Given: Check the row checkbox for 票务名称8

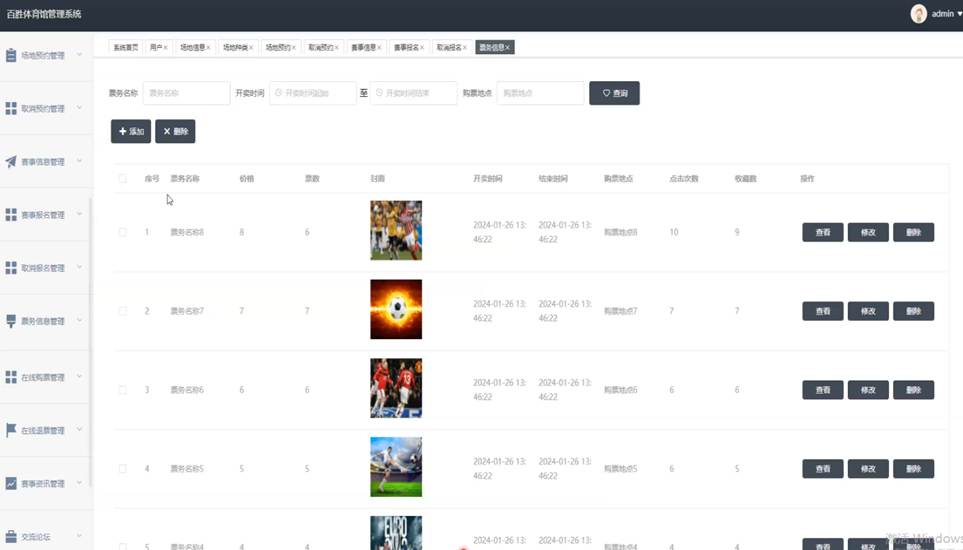Looking at the screenshot, I should (x=122, y=232).
